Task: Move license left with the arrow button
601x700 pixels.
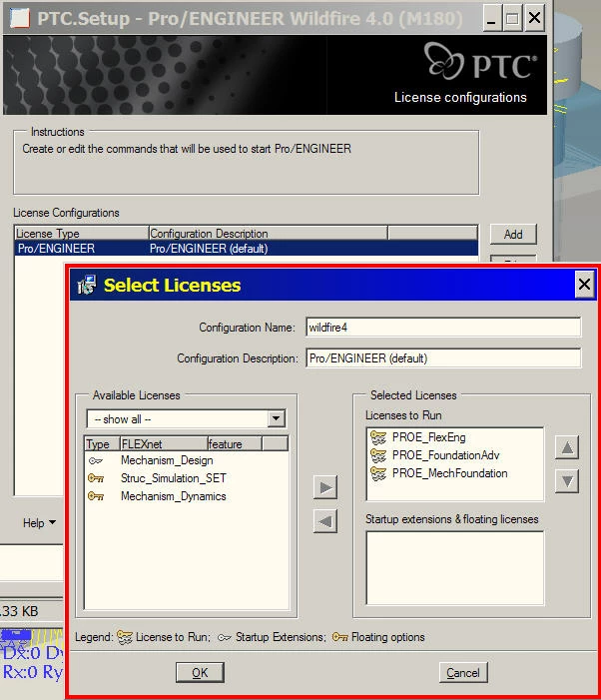Action: pos(325,521)
